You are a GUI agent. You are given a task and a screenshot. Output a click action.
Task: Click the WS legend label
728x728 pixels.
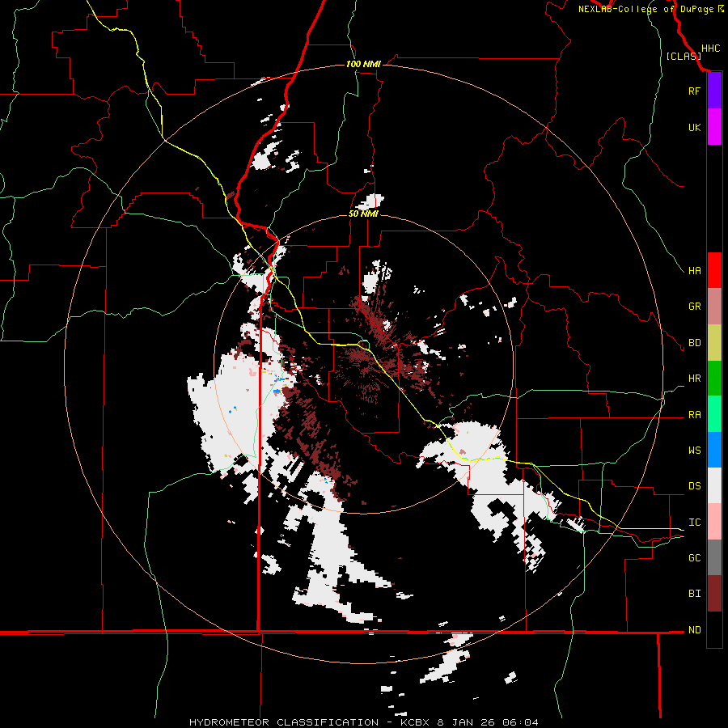click(694, 451)
